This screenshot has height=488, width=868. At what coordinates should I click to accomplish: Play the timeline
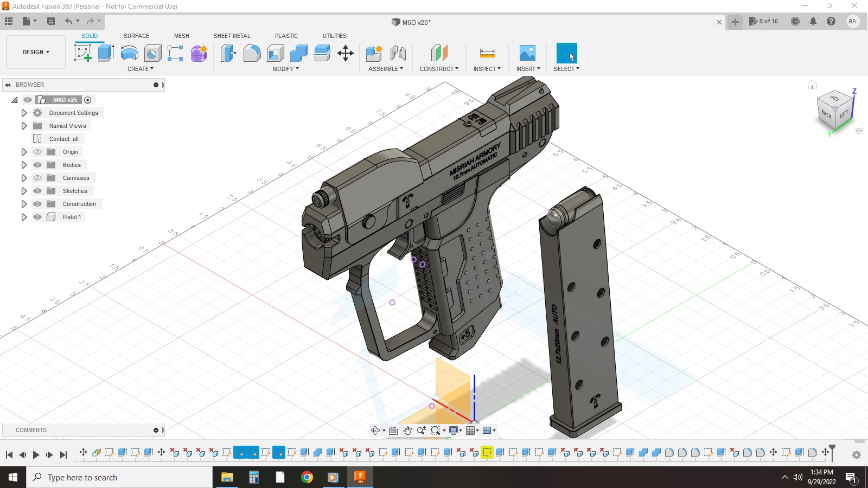pos(36,455)
